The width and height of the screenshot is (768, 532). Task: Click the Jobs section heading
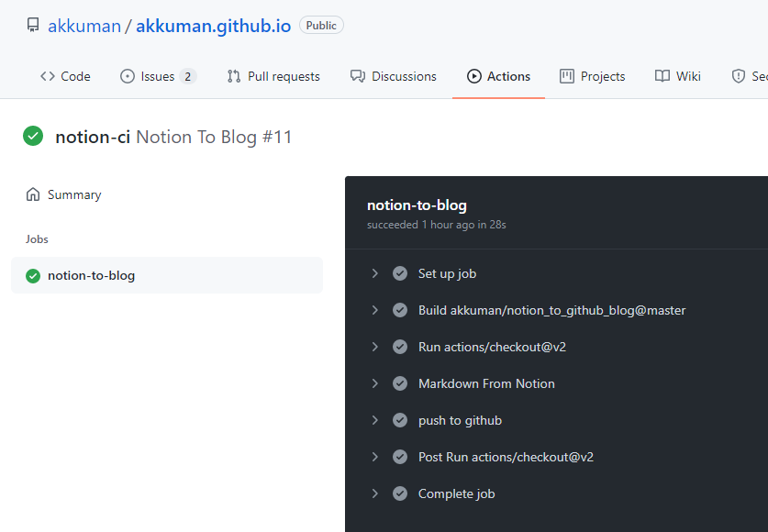(37, 238)
